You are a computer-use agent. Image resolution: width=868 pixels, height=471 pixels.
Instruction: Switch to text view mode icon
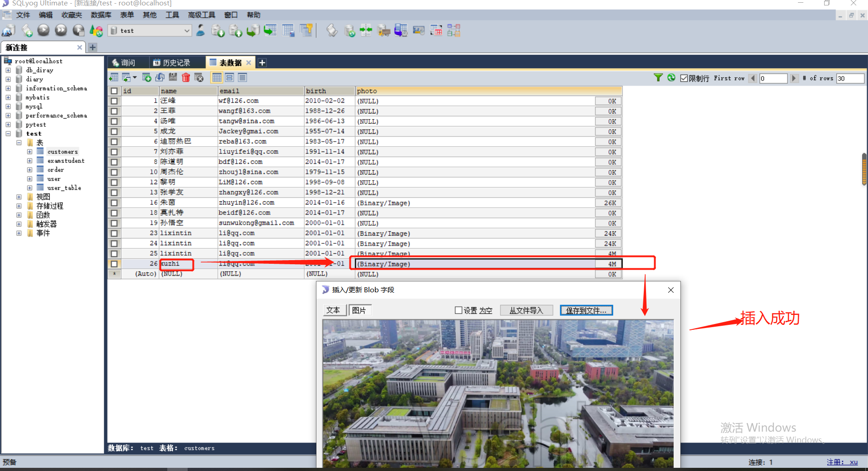click(242, 78)
